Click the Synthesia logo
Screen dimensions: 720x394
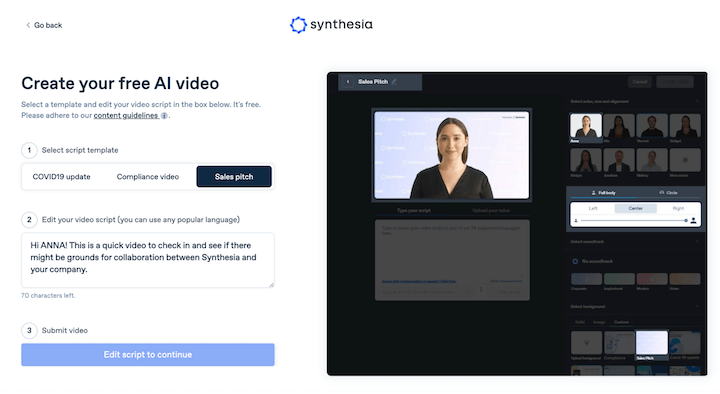click(x=331, y=24)
